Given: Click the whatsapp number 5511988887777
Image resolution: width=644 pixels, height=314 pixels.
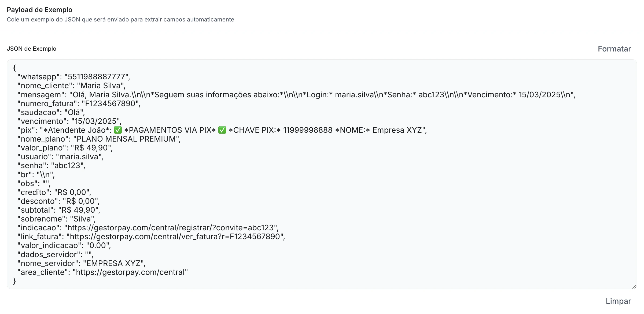Looking at the screenshot, I should (x=98, y=77).
